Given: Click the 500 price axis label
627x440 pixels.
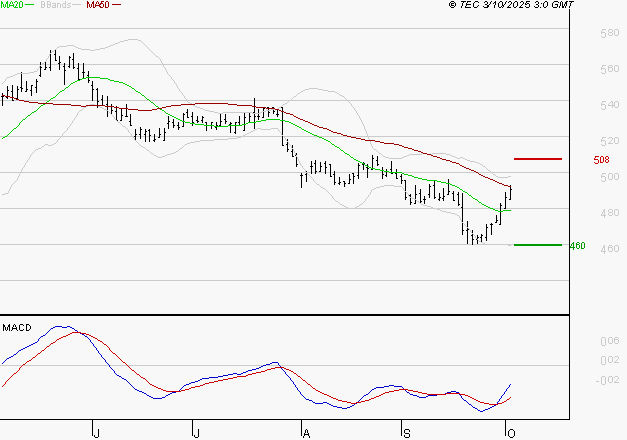Looking at the screenshot, I should click(610, 177).
